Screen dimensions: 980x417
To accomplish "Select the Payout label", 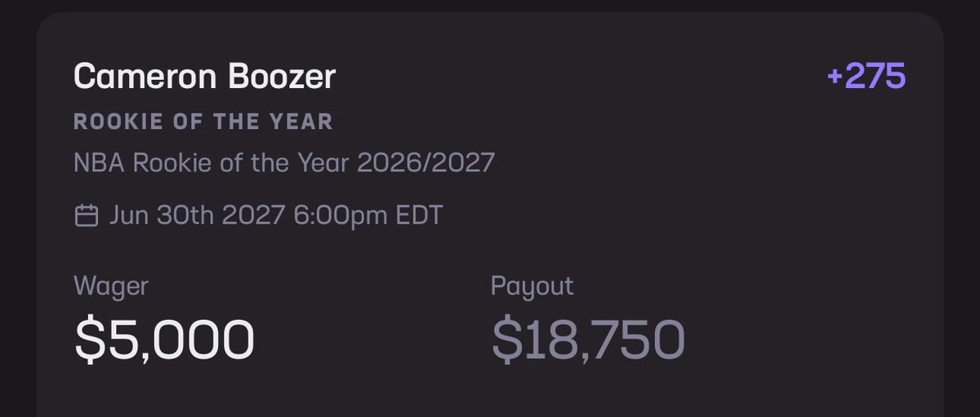I will click(532, 286).
